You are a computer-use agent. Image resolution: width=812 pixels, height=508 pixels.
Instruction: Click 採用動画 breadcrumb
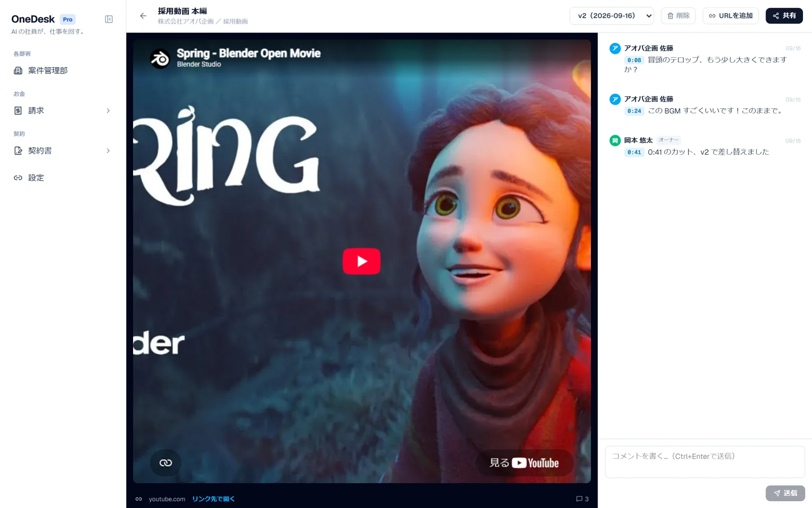tap(235, 21)
